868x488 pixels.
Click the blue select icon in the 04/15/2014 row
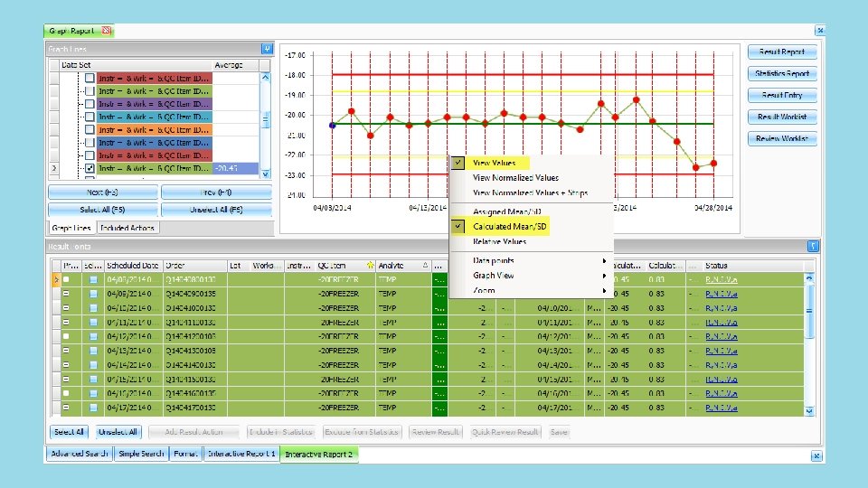[93, 380]
